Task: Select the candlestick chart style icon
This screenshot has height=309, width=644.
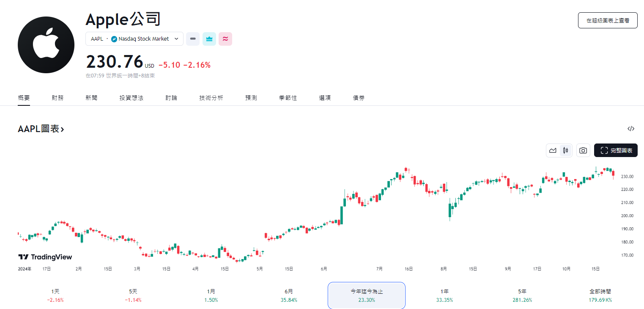Action: pos(565,150)
